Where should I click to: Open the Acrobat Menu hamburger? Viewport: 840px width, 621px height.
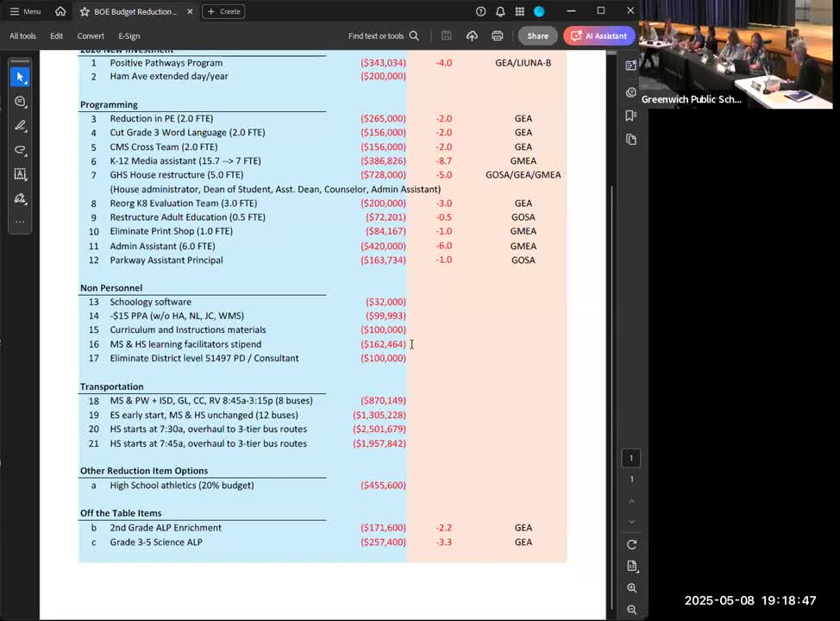point(25,11)
